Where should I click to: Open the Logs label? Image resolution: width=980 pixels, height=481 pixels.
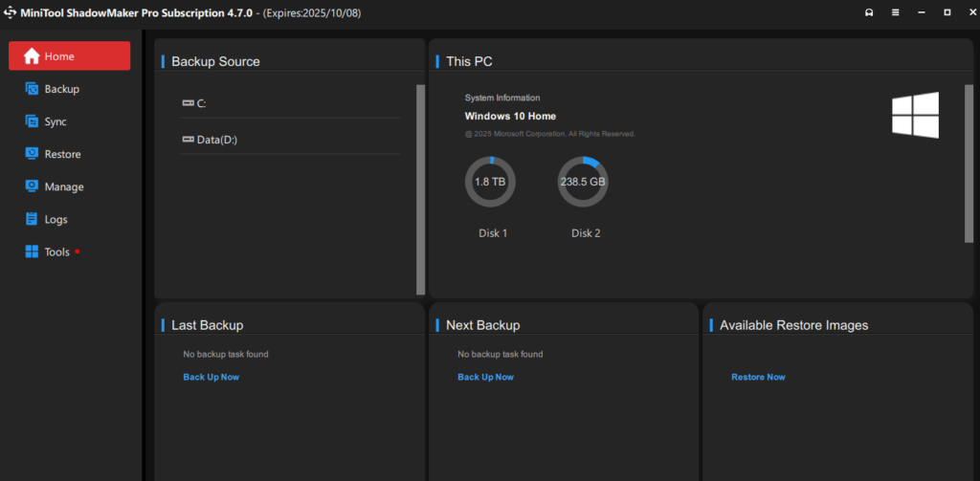click(x=56, y=219)
